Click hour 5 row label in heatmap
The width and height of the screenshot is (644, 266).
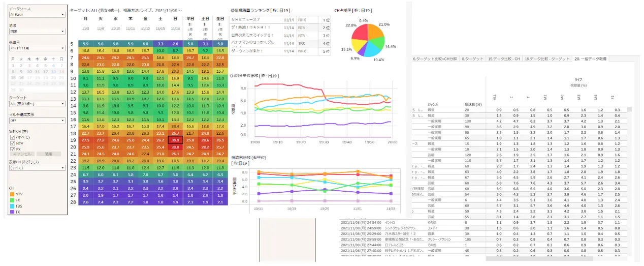pos(73,44)
